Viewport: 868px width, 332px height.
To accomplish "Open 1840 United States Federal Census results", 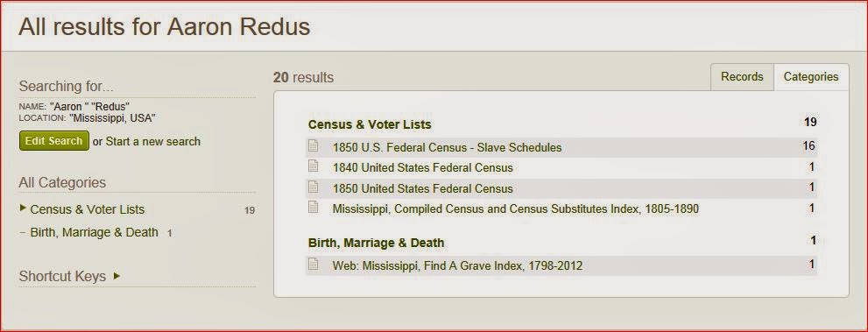I will 423,167.
